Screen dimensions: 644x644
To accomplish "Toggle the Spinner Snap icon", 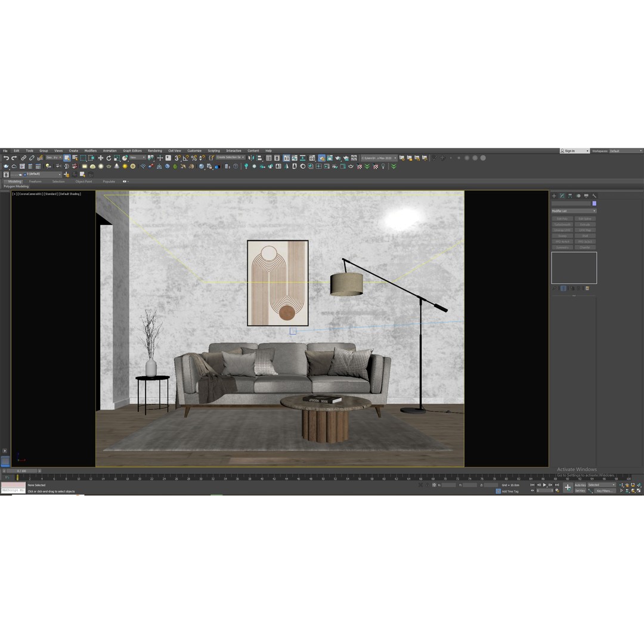I will [x=202, y=157].
